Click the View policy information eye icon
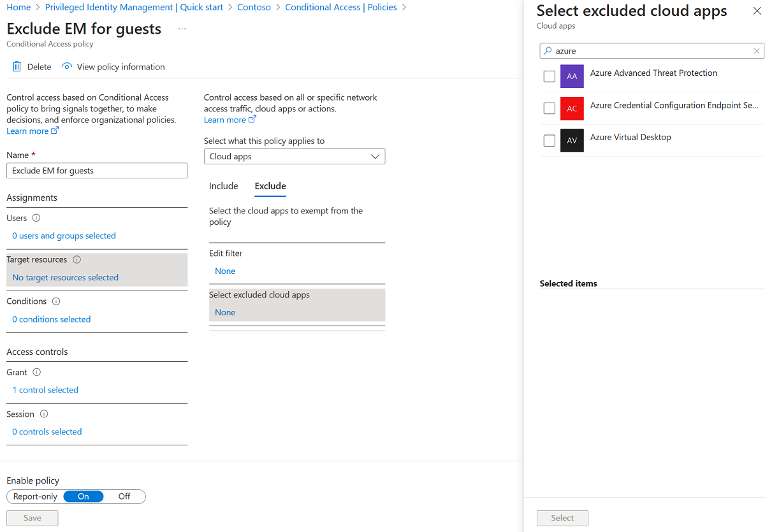 click(67, 67)
